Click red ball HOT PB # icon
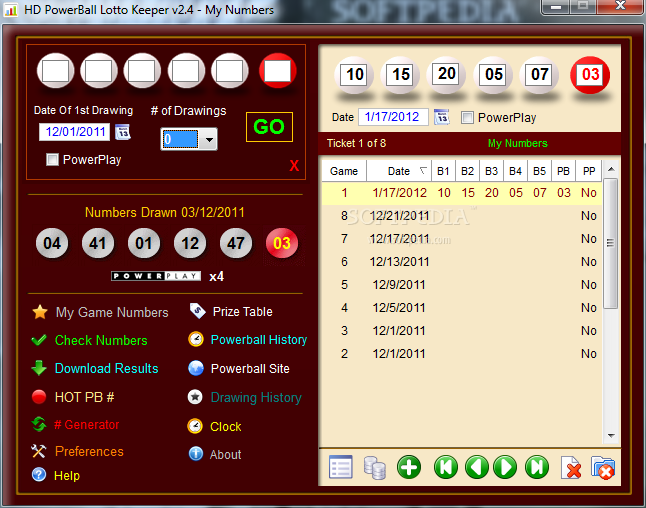Screen dimensions: 646x508 point(39,396)
